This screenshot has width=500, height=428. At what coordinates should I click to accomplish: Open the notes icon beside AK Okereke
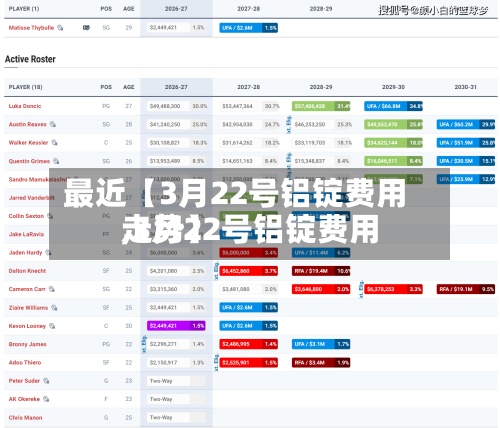46,399
